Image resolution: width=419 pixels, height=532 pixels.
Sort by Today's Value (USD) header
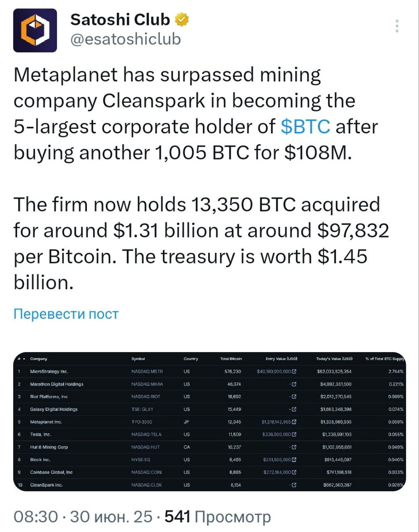point(334,359)
